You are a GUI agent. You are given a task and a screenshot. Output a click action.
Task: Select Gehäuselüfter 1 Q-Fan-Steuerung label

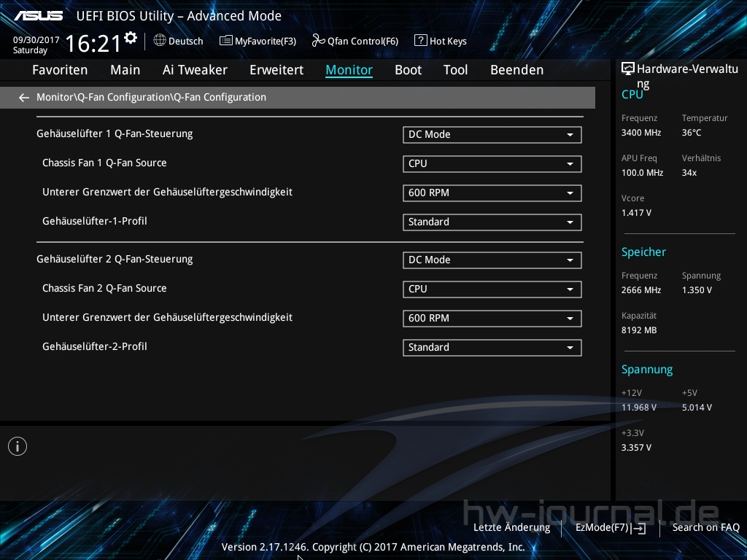(x=115, y=134)
